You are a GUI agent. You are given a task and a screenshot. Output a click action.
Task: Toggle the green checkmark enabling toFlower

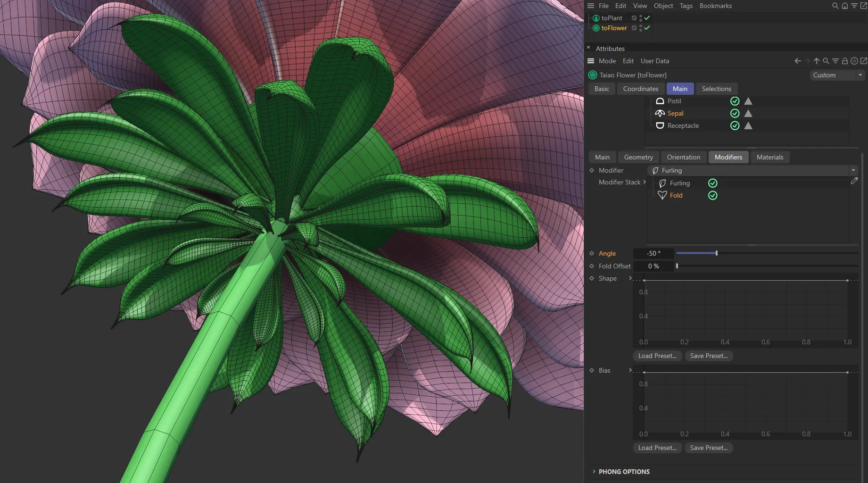click(647, 28)
